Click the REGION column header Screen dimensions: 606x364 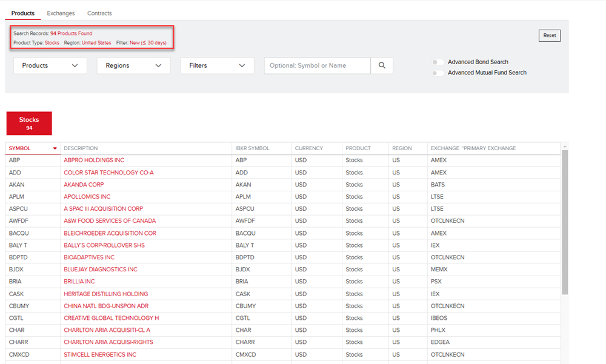[x=402, y=148]
